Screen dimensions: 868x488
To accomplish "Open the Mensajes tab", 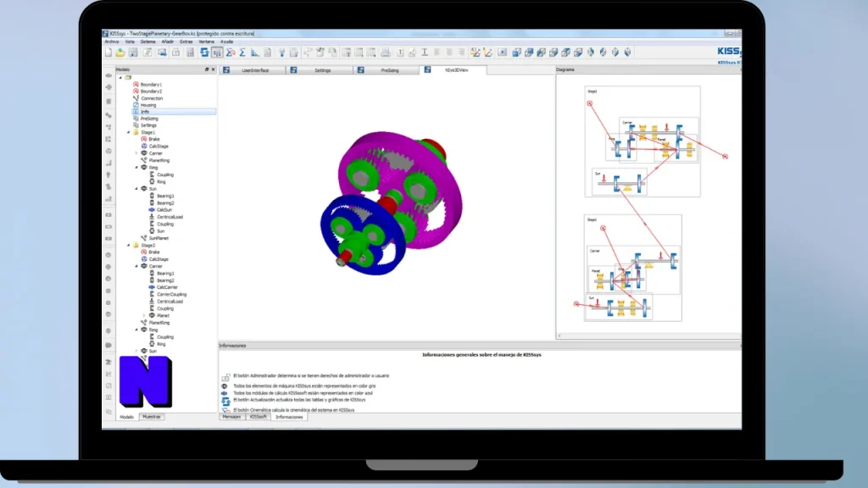I will click(232, 417).
